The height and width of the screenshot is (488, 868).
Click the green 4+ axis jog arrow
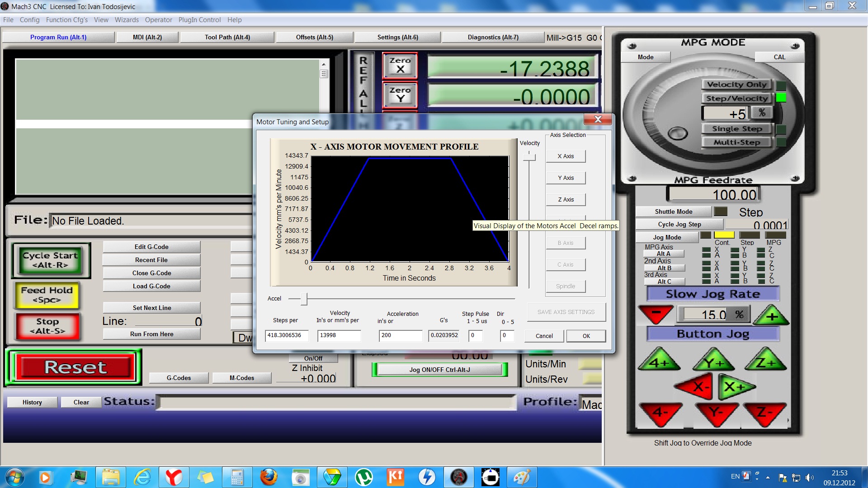pos(659,362)
